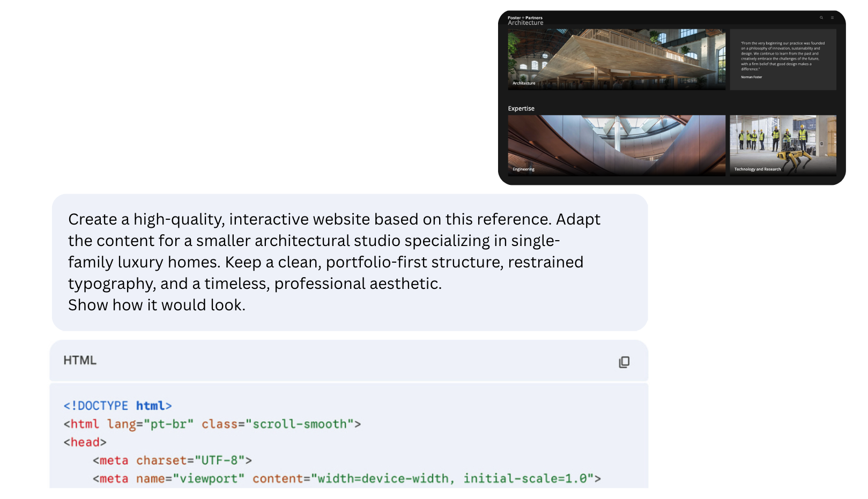Click the search magnifier in reference image

point(821,18)
